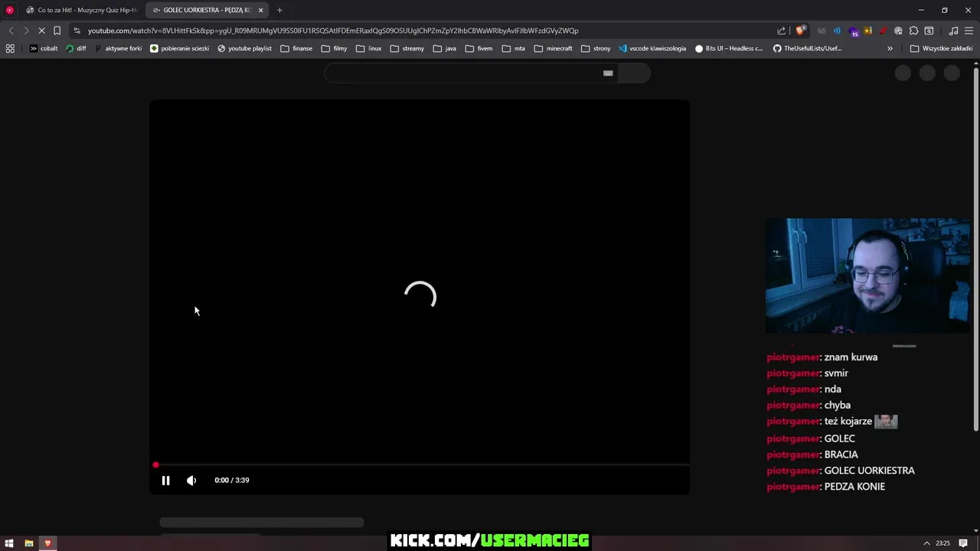This screenshot has width=980, height=551.
Task: Open the cobalt bookmark
Action: pos(44,48)
